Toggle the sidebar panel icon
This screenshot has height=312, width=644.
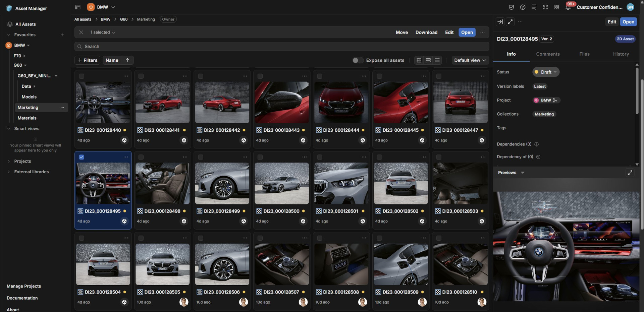(77, 7)
